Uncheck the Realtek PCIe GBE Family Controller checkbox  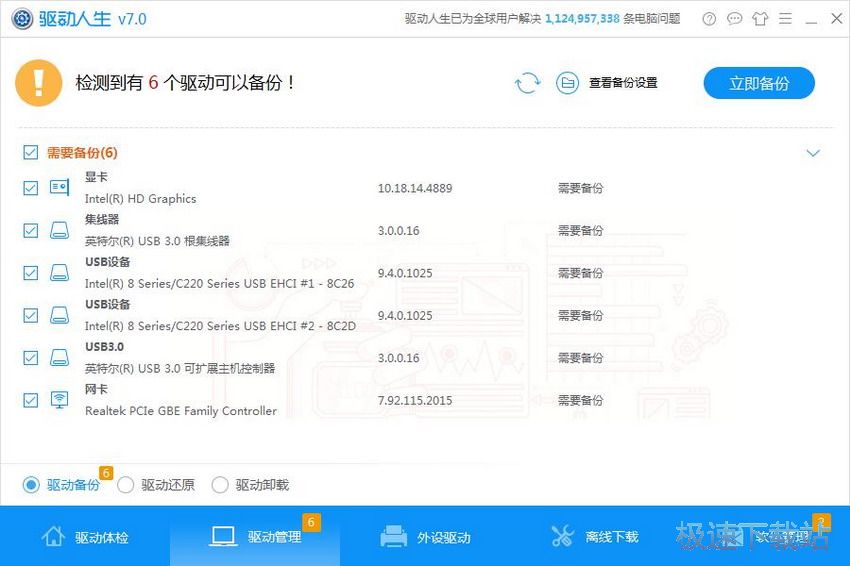(31, 400)
